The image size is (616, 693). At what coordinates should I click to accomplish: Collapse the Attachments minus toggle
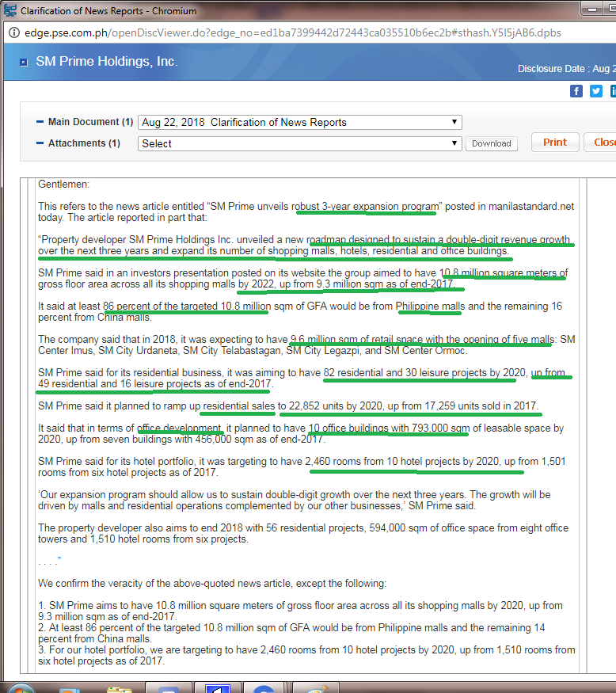40,143
